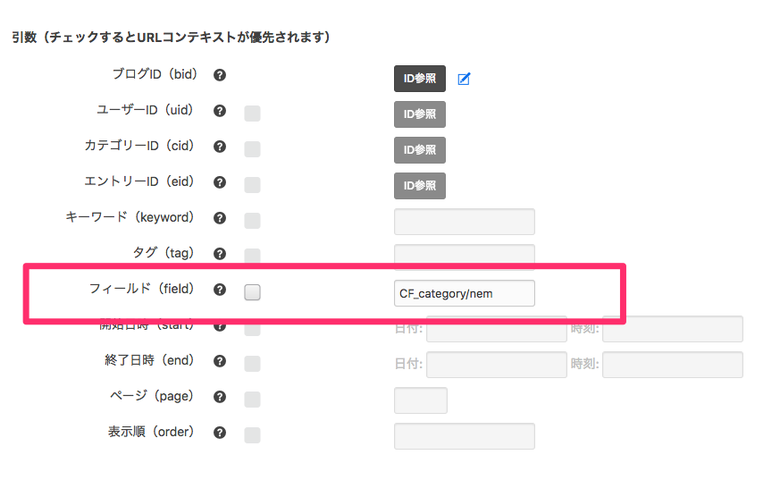Click help icon beside ブログID (bid)
The image size is (780, 480).
click(220, 75)
